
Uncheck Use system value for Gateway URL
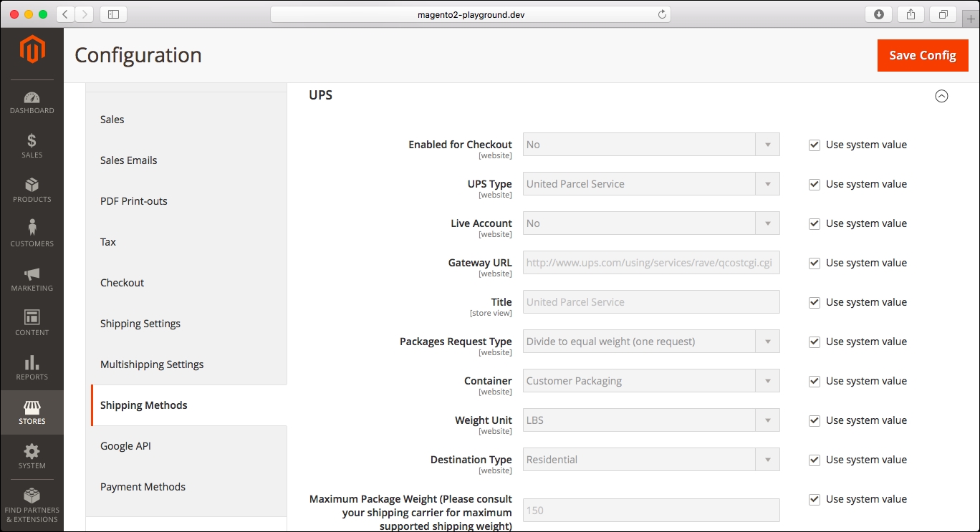point(814,263)
